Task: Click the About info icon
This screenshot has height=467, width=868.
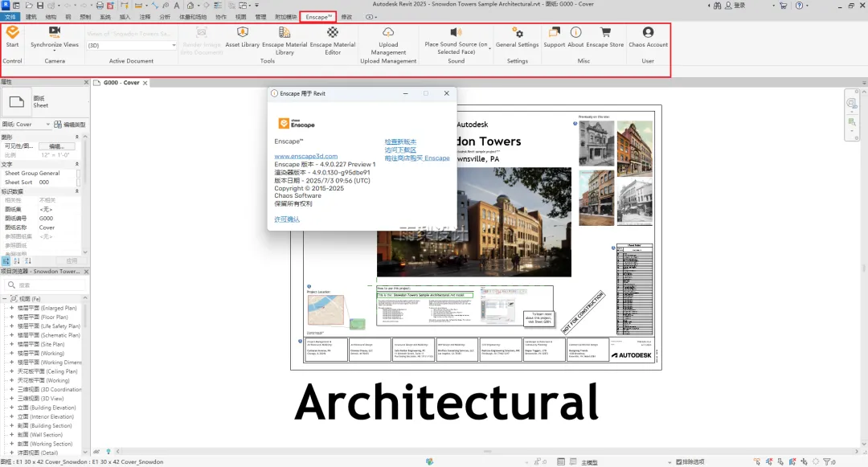Action: point(575,32)
